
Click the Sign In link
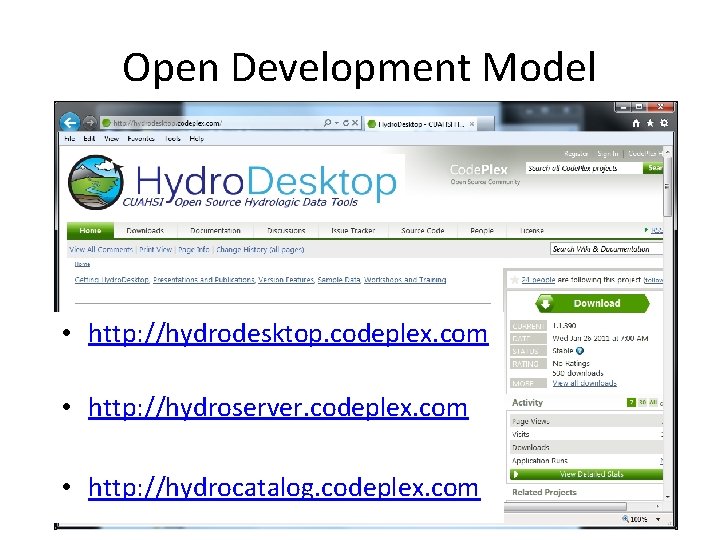(x=608, y=153)
